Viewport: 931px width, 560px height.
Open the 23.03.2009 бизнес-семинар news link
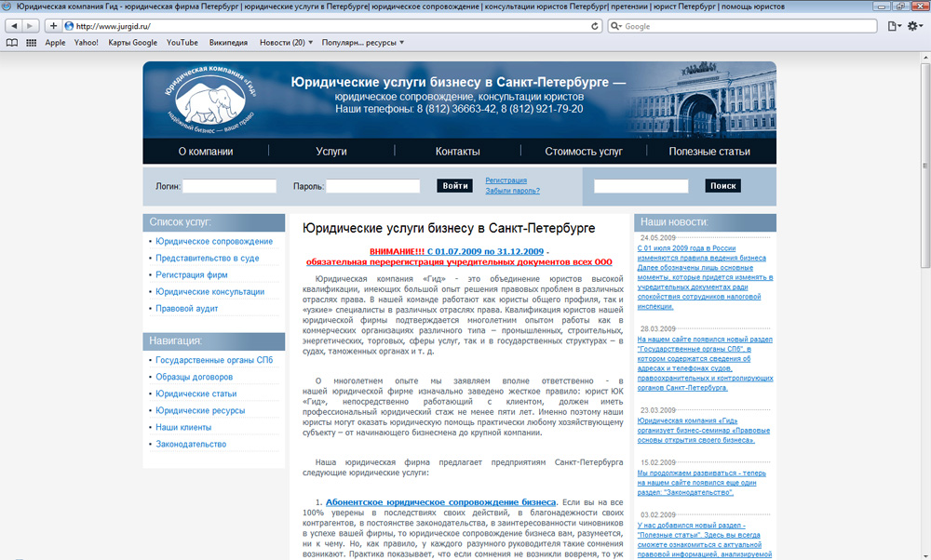pyautogui.click(x=704, y=430)
